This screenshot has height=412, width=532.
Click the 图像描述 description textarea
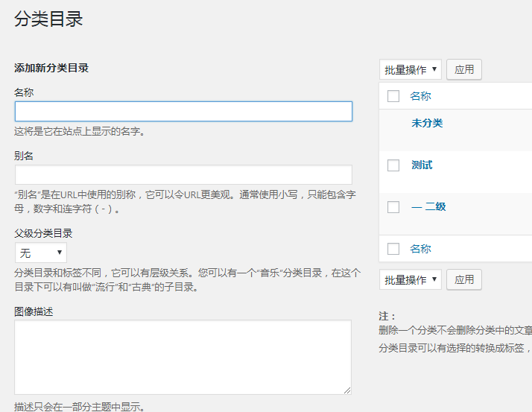coord(183,357)
